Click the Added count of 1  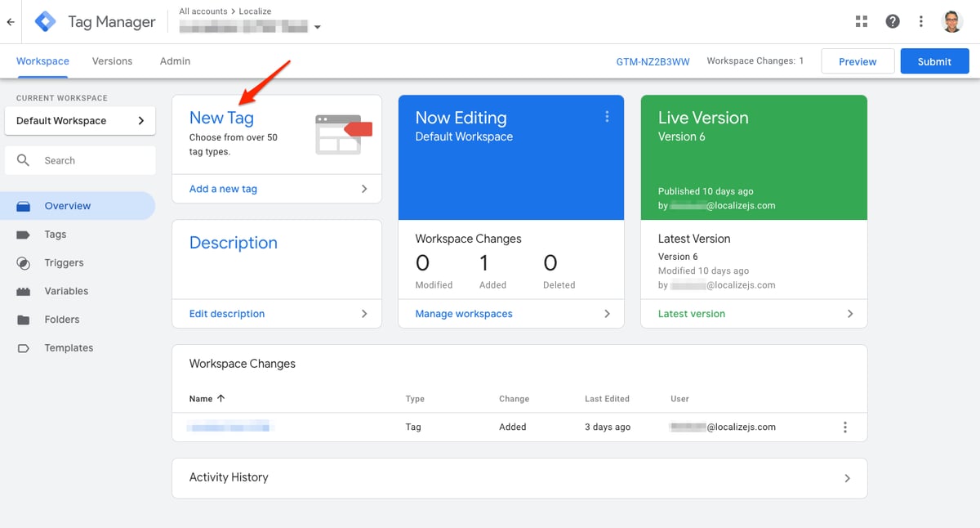484,263
